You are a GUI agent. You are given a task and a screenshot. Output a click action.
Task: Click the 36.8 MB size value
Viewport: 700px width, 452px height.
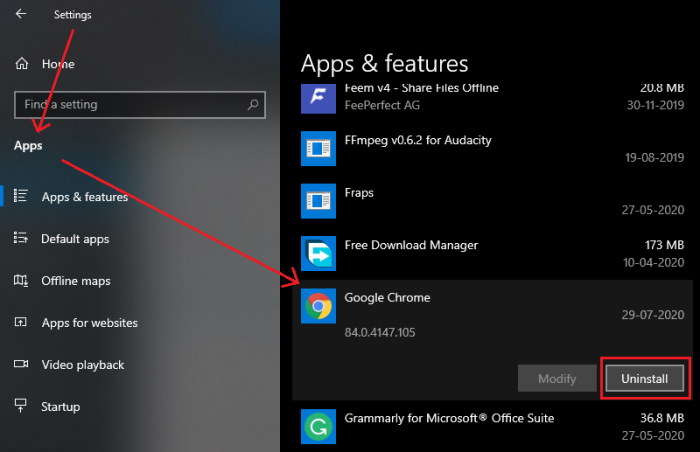tap(662, 418)
